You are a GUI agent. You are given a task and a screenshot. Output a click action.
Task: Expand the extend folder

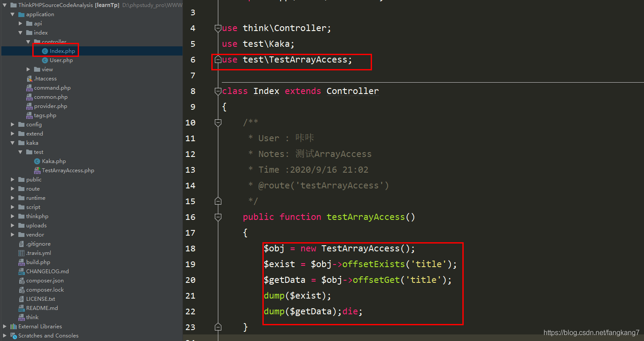13,134
